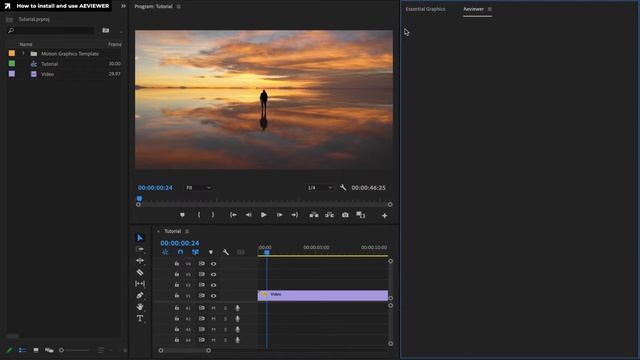Toggle V3 track output eye

click(213, 274)
